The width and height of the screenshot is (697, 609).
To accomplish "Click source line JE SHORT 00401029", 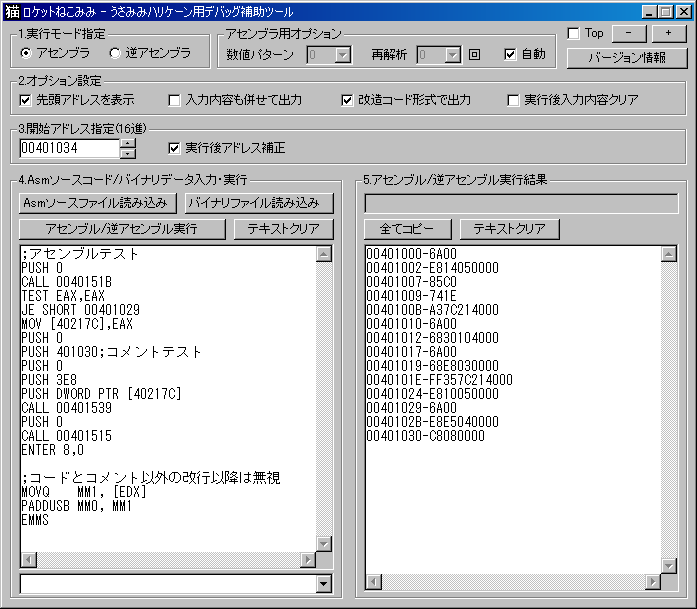I will (80, 310).
